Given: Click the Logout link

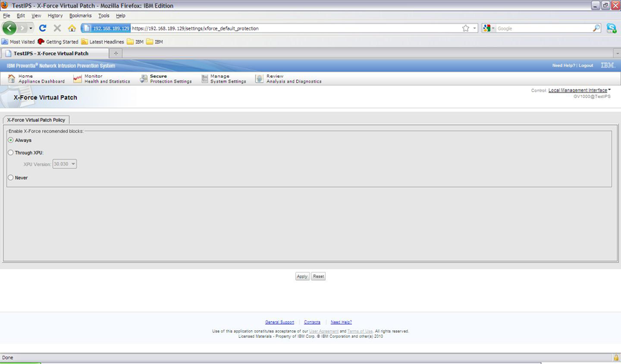Looking at the screenshot, I should 586,65.
